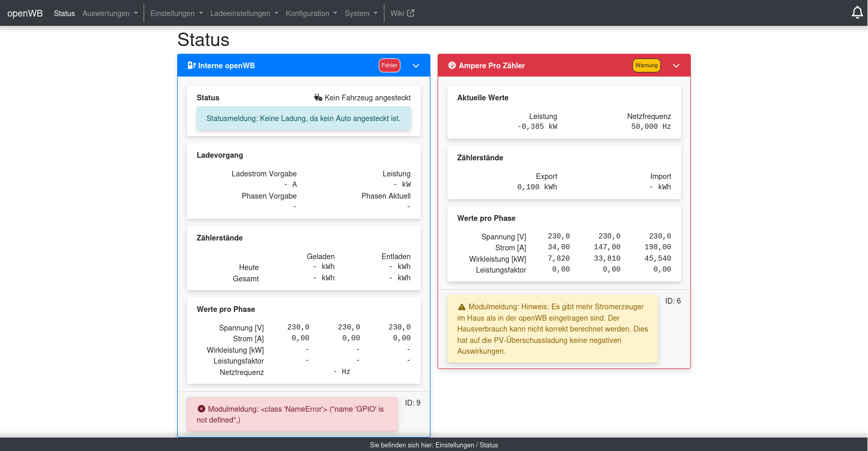Click the plug icon next to Kein Fahrzeug angesteckt
This screenshot has width=868, height=451.
tap(318, 98)
